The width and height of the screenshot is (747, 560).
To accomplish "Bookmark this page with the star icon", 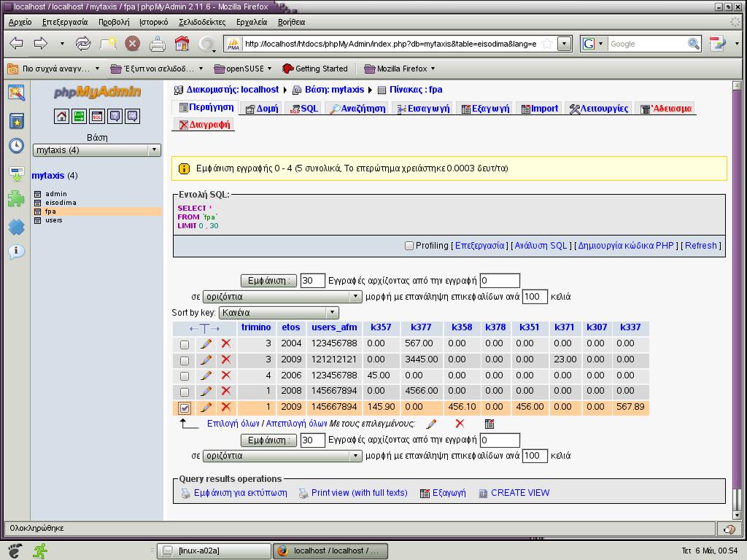I will [547, 44].
